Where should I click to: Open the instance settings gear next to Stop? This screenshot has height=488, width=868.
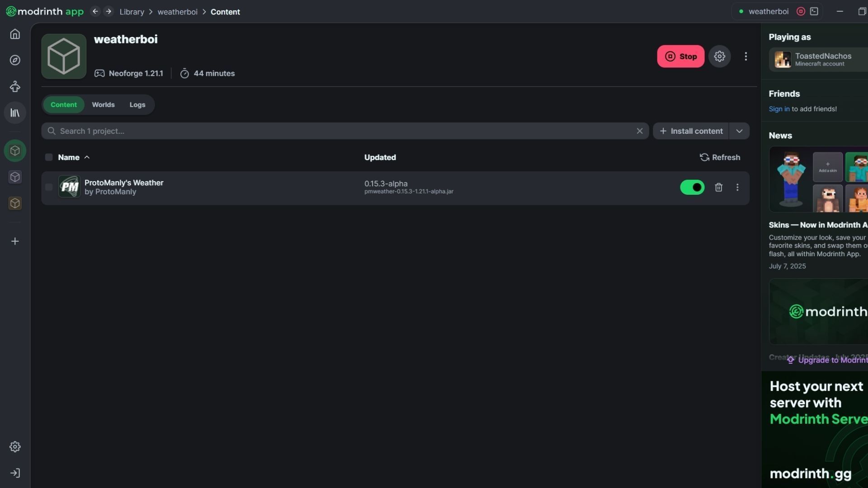tap(719, 56)
